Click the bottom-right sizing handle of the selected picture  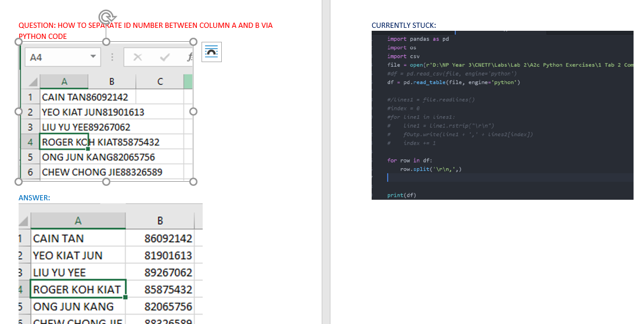tap(193, 182)
